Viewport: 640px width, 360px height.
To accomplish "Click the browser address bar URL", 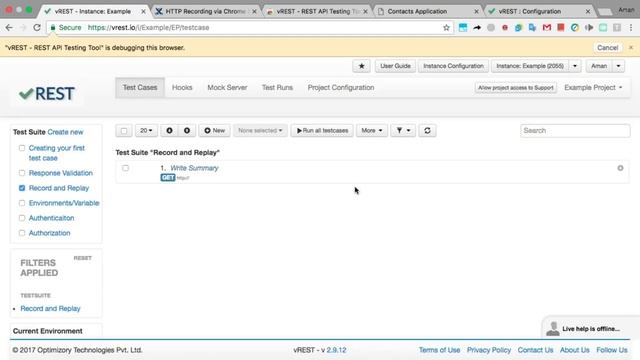I will pyautogui.click(x=148, y=27).
